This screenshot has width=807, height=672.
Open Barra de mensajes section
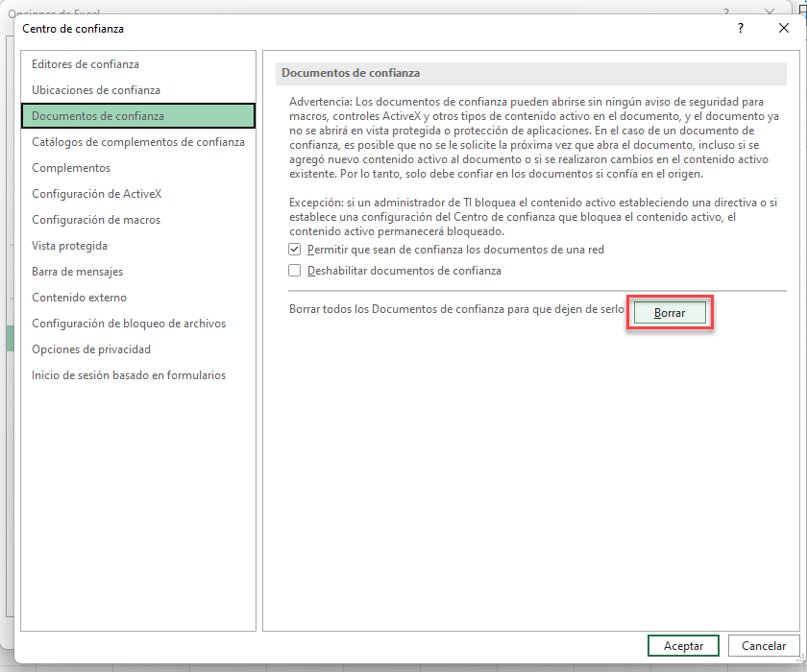click(x=138, y=272)
